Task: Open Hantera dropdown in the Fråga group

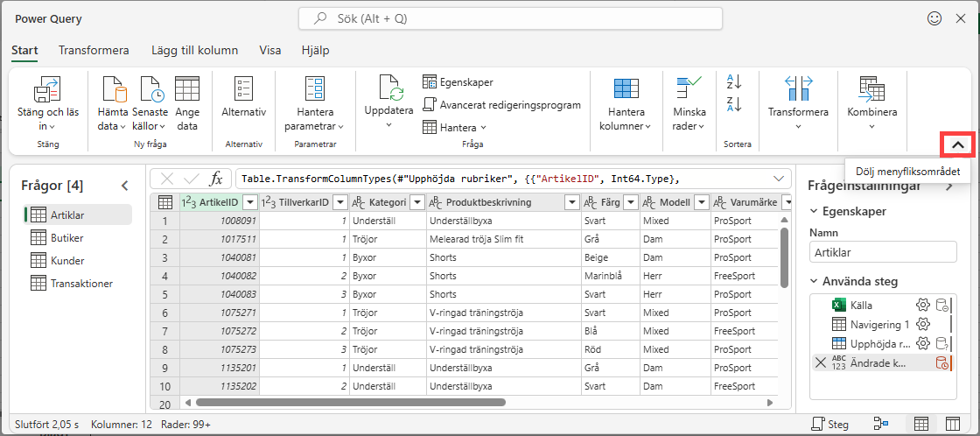Action: (x=455, y=127)
